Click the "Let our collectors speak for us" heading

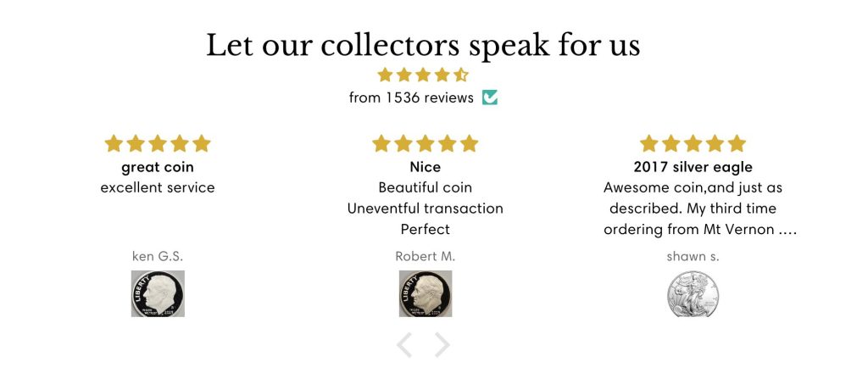423,45
